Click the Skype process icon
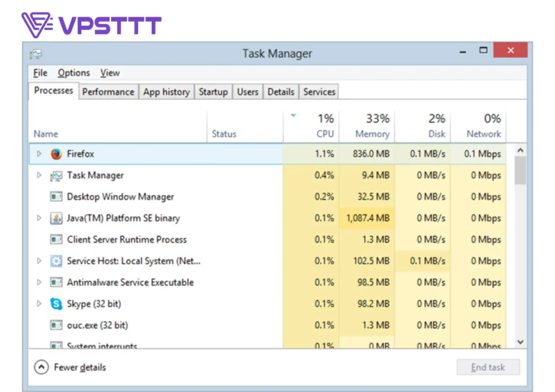Viewport: 555px width, 392px height. pos(56,304)
